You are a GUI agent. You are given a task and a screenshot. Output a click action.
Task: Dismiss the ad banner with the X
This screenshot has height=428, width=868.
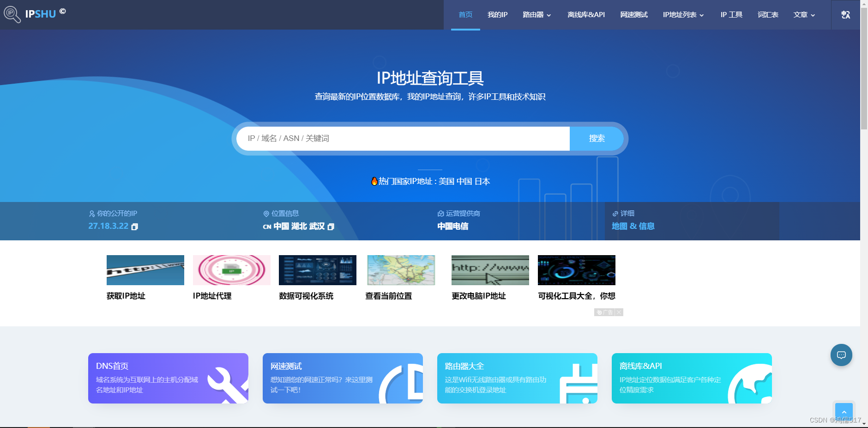pos(619,312)
